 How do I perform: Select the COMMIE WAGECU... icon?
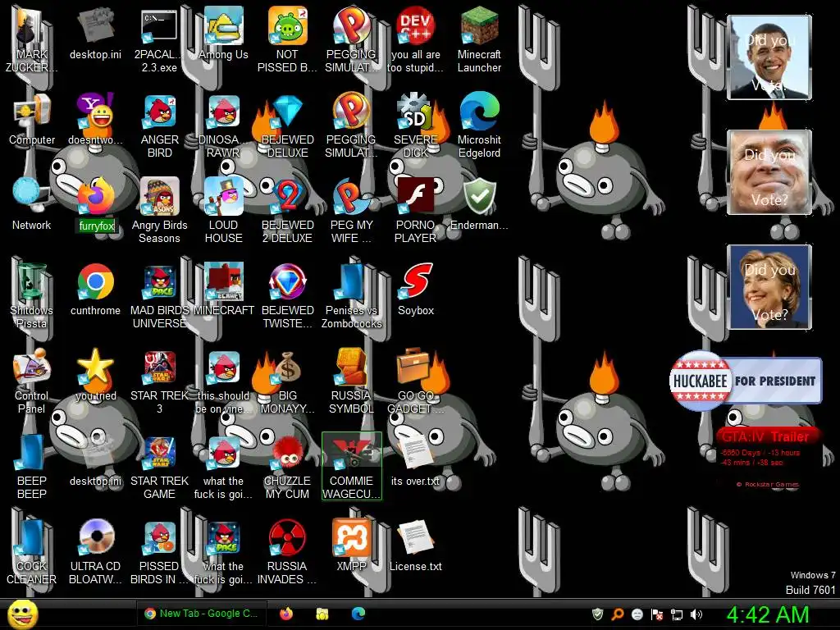[351, 466]
